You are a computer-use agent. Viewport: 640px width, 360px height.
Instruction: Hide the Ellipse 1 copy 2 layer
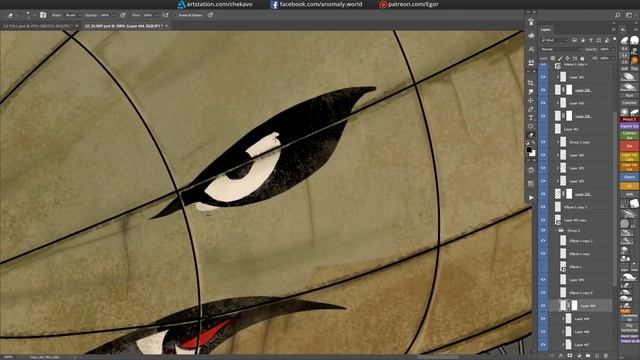[x=543, y=241]
